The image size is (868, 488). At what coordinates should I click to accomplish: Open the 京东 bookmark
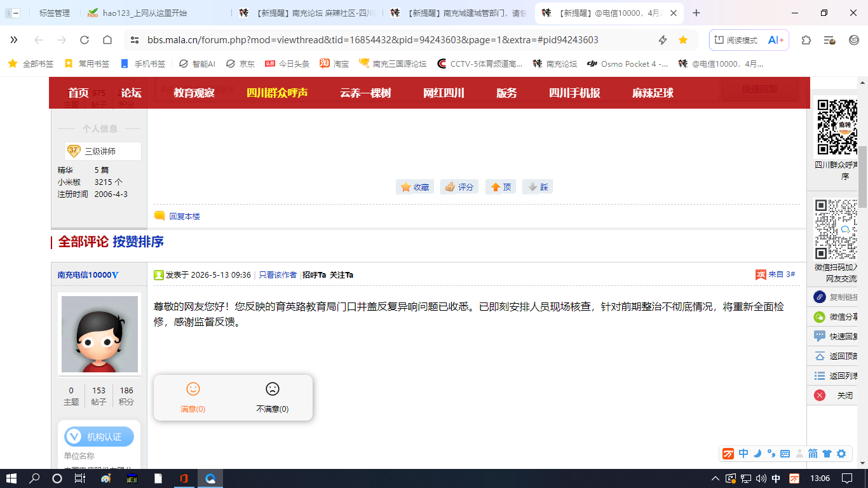[x=241, y=64]
